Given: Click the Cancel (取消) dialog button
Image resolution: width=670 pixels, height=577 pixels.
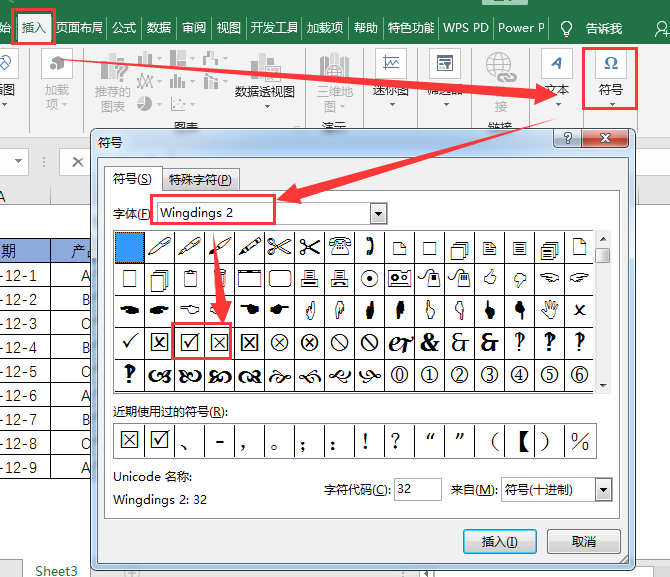Looking at the screenshot, I should [x=584, y=542].
